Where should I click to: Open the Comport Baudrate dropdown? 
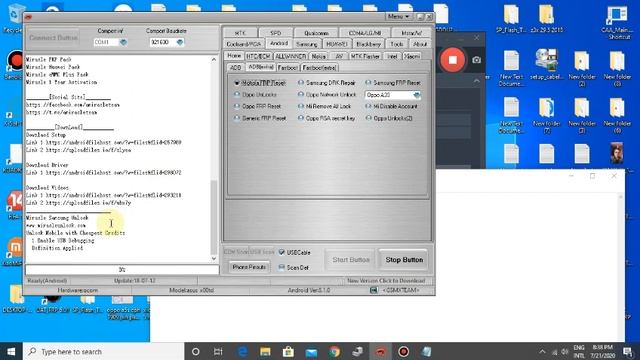(x=180, y=42)
